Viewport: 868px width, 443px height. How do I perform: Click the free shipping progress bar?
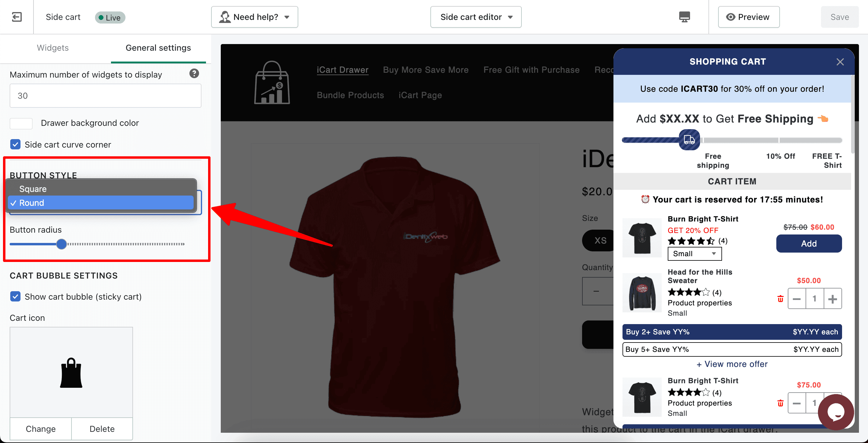732,140
